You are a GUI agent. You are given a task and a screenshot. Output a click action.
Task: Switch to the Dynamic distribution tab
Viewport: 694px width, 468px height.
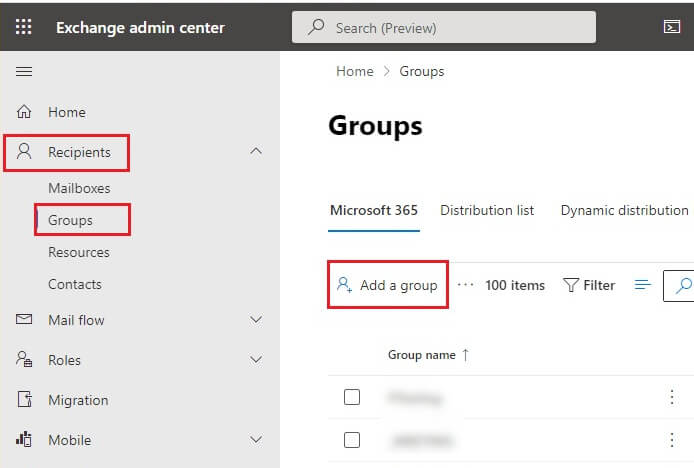tap(624, 210)
